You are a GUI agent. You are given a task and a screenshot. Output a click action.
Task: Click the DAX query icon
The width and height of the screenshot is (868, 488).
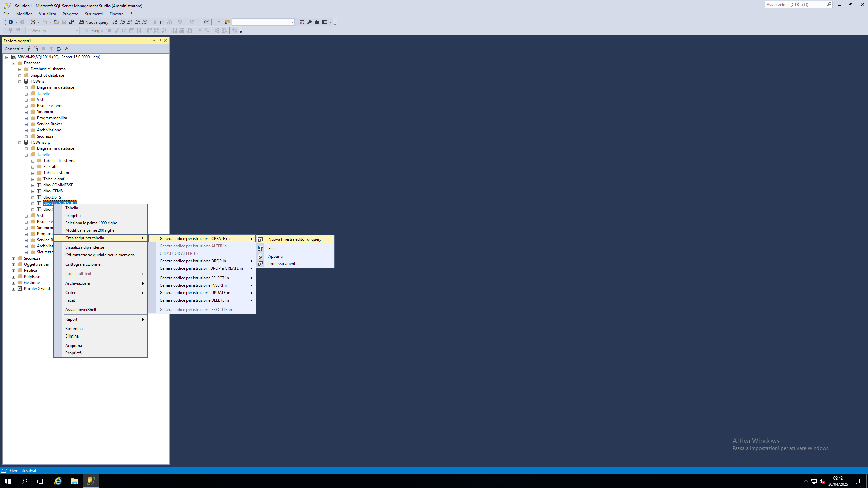145,22
